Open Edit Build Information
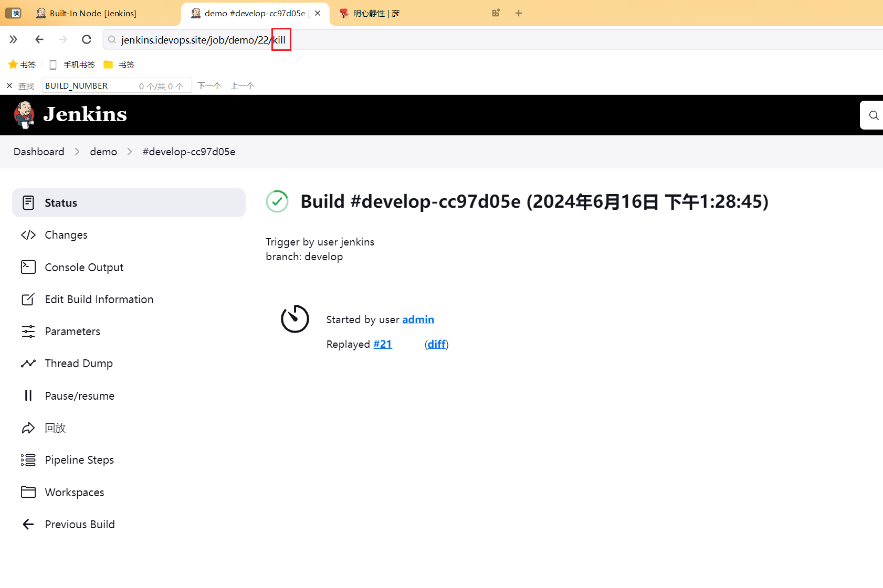Screen dimensions: 883x588 coord(129,299)
